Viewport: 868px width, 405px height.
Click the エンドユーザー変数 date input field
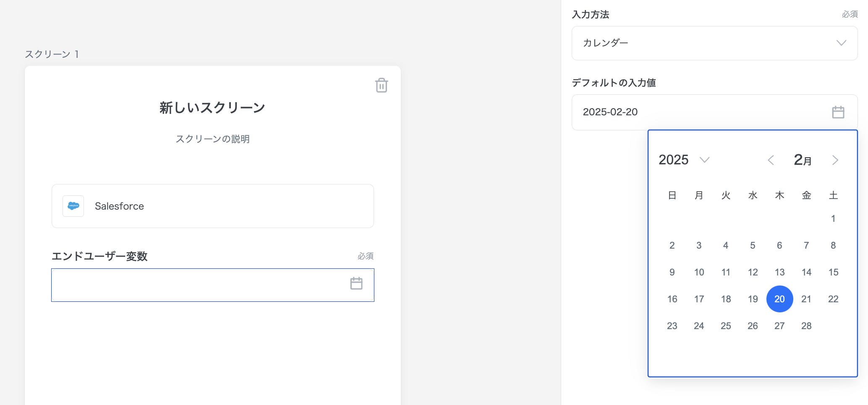197,285
